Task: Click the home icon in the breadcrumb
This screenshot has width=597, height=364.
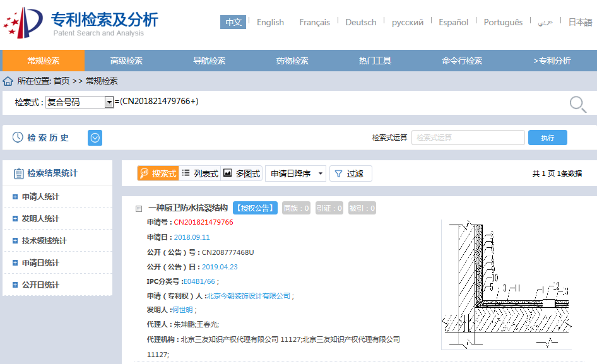Action: click(8, 81)
